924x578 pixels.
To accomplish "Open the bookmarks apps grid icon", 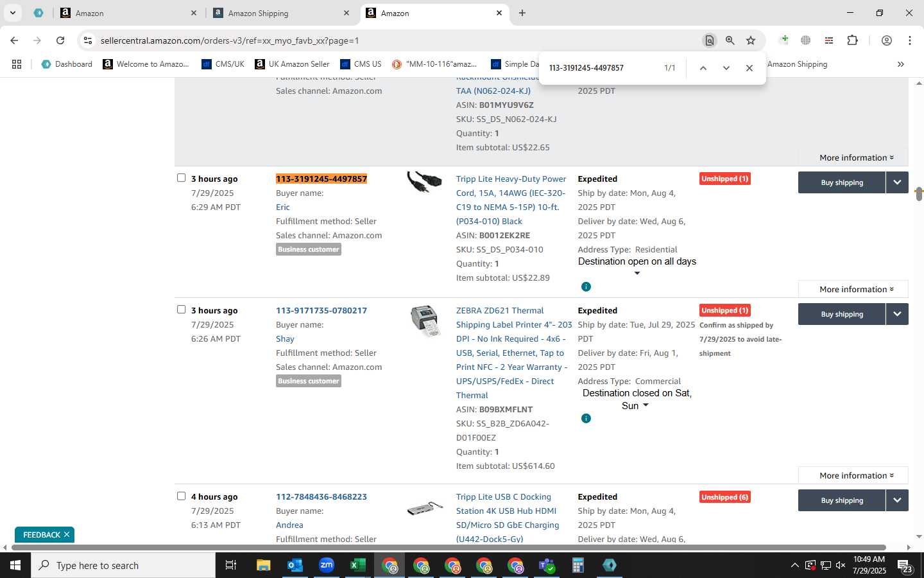I will click(x=17, y=64).
